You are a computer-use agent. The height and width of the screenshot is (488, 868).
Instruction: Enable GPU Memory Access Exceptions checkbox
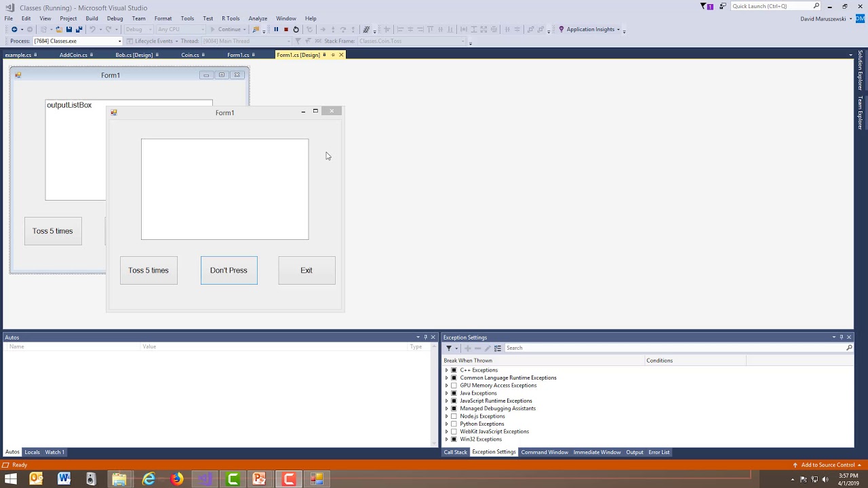pyautogui.click(x=454, y=386)
